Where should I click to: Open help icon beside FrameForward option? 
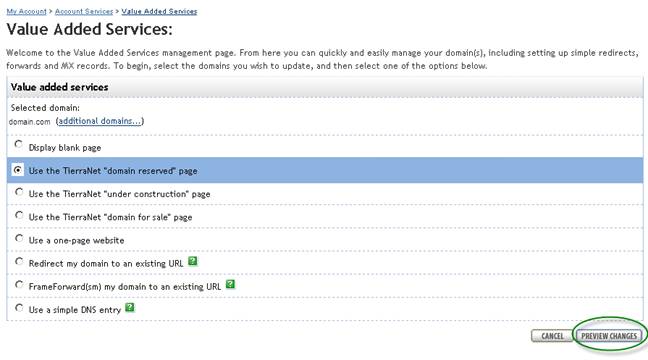[x=230, y=284]
